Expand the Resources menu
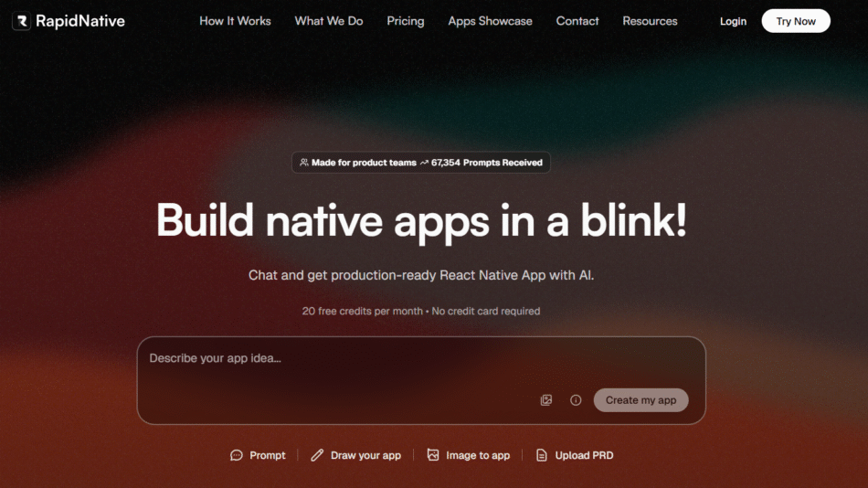The height and width of the screenshot is (488, 868). 650,21
